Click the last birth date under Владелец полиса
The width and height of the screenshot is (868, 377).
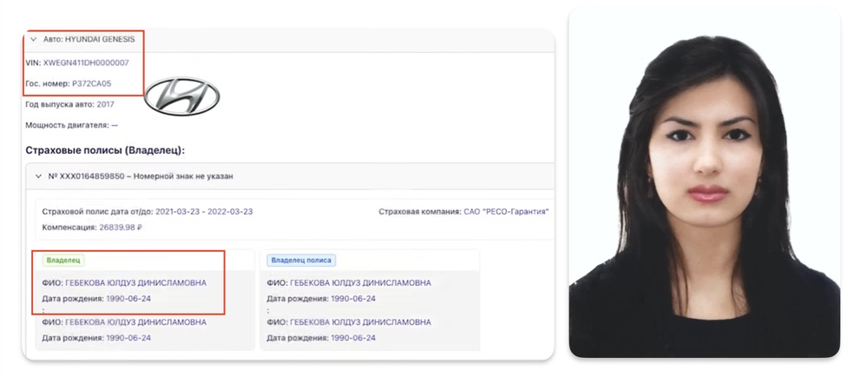[353, 337]
